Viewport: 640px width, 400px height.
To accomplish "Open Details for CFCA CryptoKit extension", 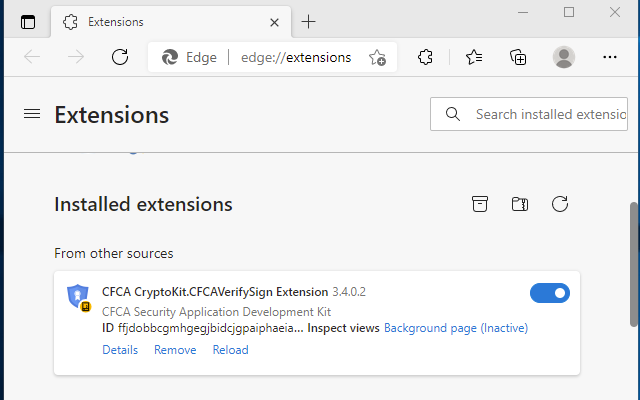I will pyautogui.click(x=120, y=350).
